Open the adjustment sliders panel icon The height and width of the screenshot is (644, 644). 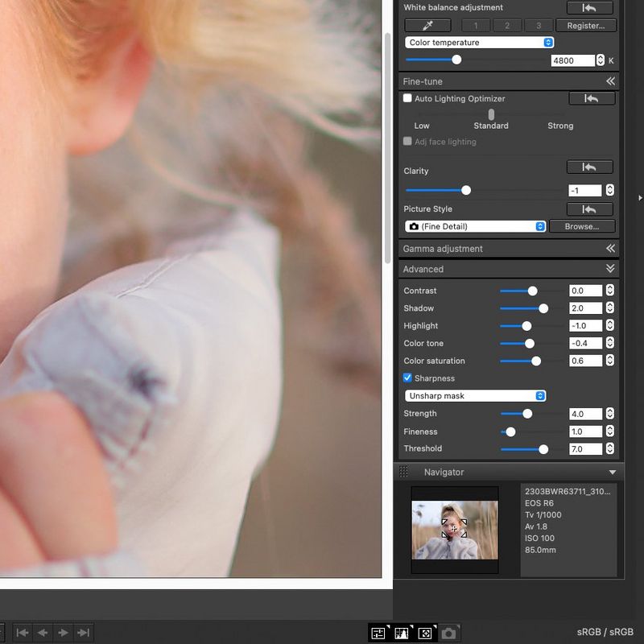click(x=378, y=633)
